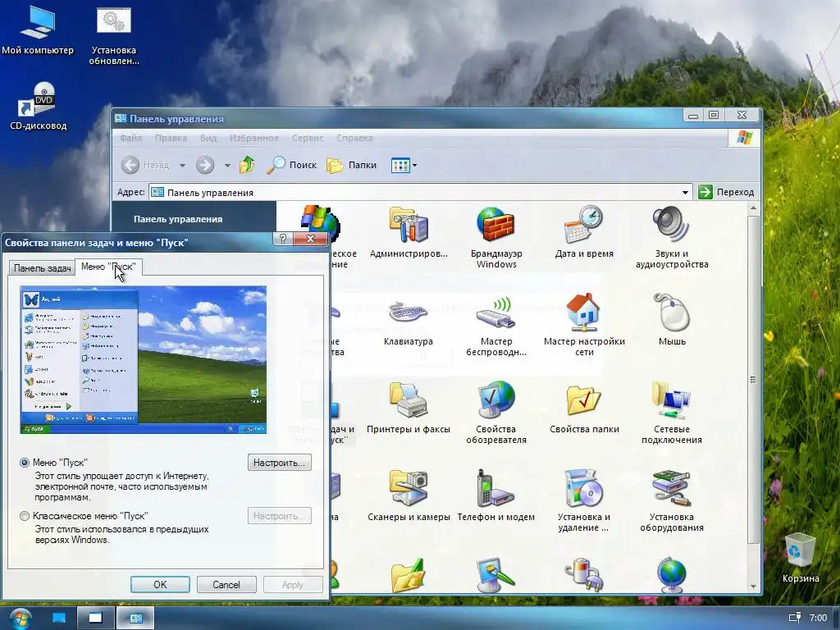
Task: Open Сканеры и камеры icon
Action: click(409, 496)
